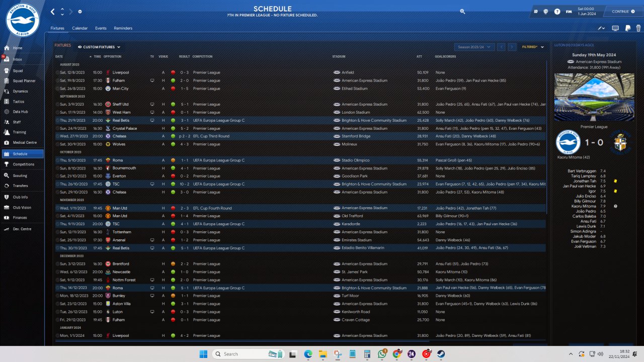The image size is (644, 362).
Task: Select the Liverpool 12/8/2023 fixture row
Action: 300,72
